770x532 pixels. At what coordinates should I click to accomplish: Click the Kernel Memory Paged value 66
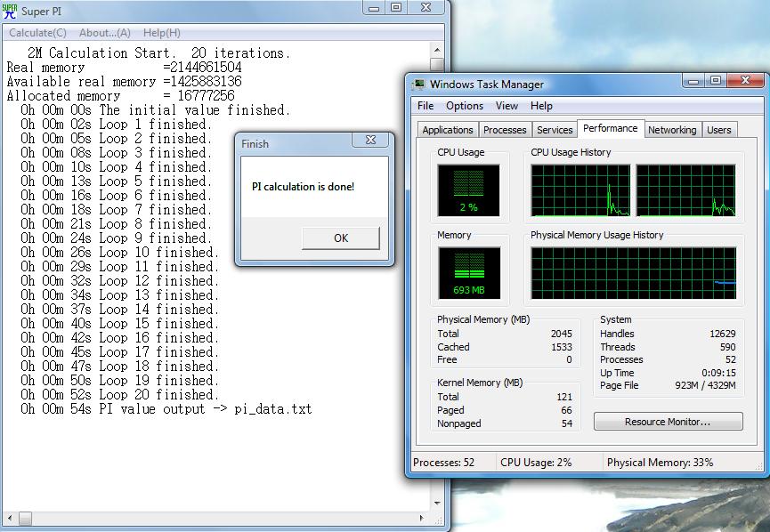pos(567,410)
